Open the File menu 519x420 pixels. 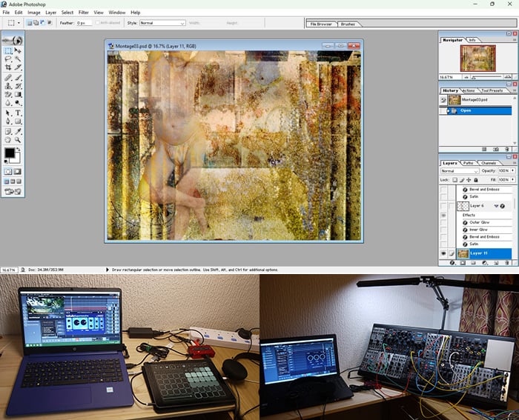pyautogui.click(x=6, y=13)
